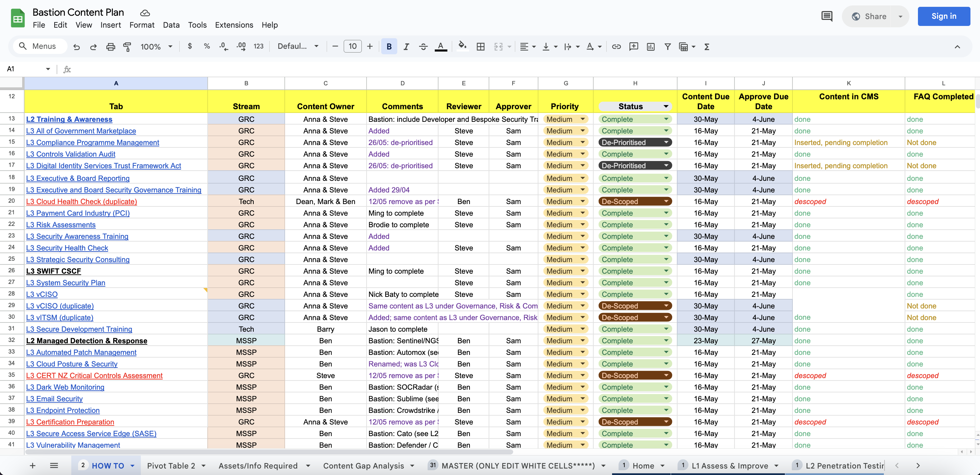
Task: Open the L2 Training & Awareness link
Action: coord(69,119)
